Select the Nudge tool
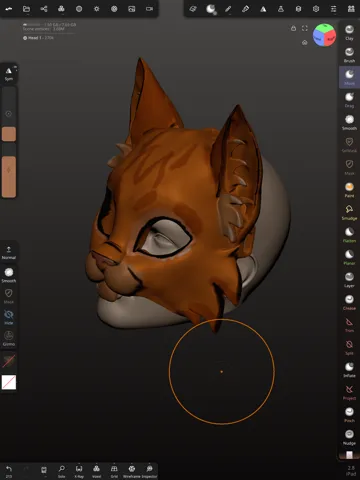Viewport: 360px width, 480px height. point(349,437)
